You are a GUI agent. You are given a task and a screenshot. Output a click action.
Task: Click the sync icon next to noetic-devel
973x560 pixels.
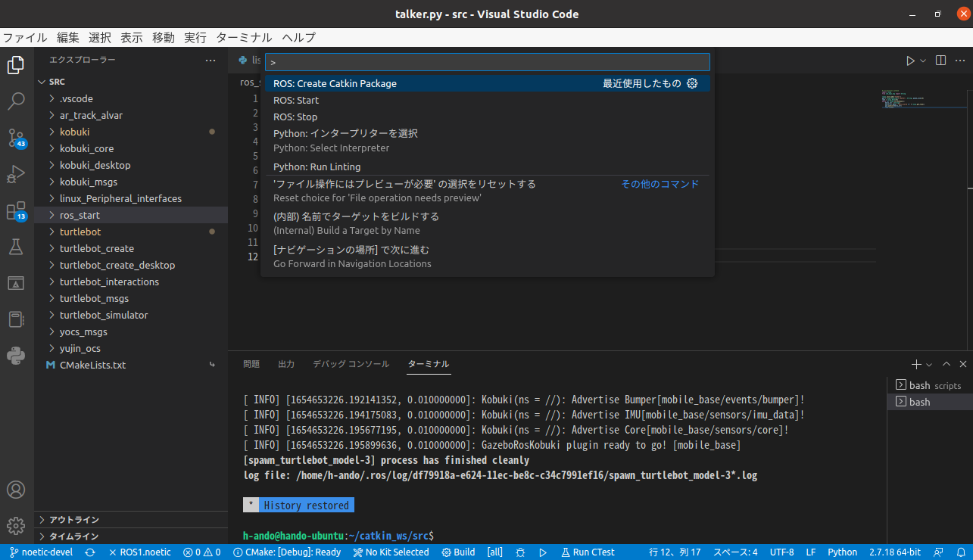click(90, 552)
